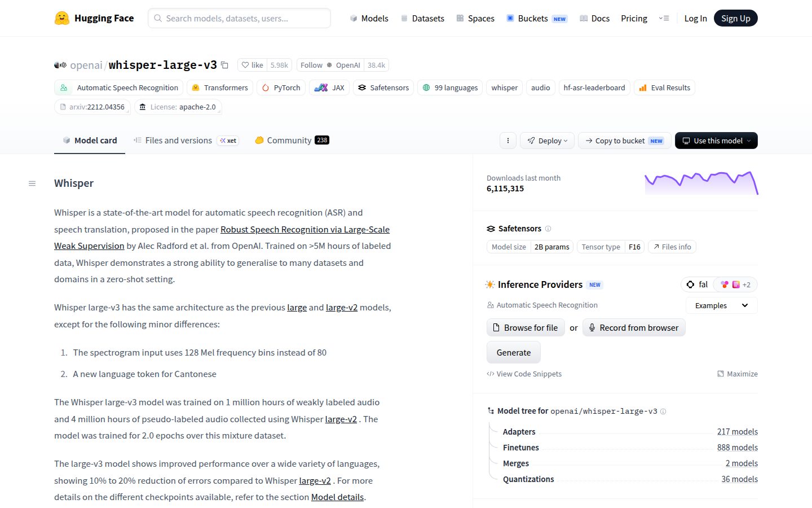The height and width of the screenshot is (508, 812).
Task: Select the PyTorch library tag
Action: point(281,87)
